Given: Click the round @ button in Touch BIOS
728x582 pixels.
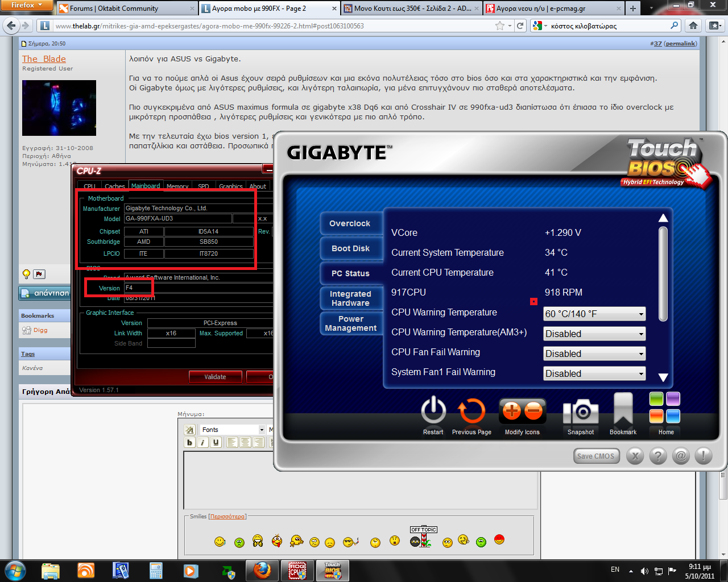Looking at the screenshot, I should (x=681, y=456).
